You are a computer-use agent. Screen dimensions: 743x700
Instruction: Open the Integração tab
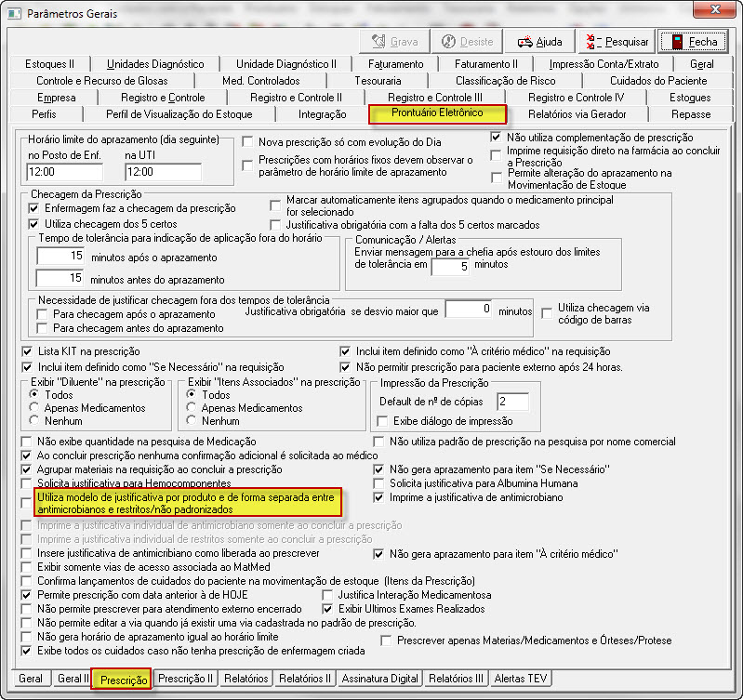tap(323, 114)
